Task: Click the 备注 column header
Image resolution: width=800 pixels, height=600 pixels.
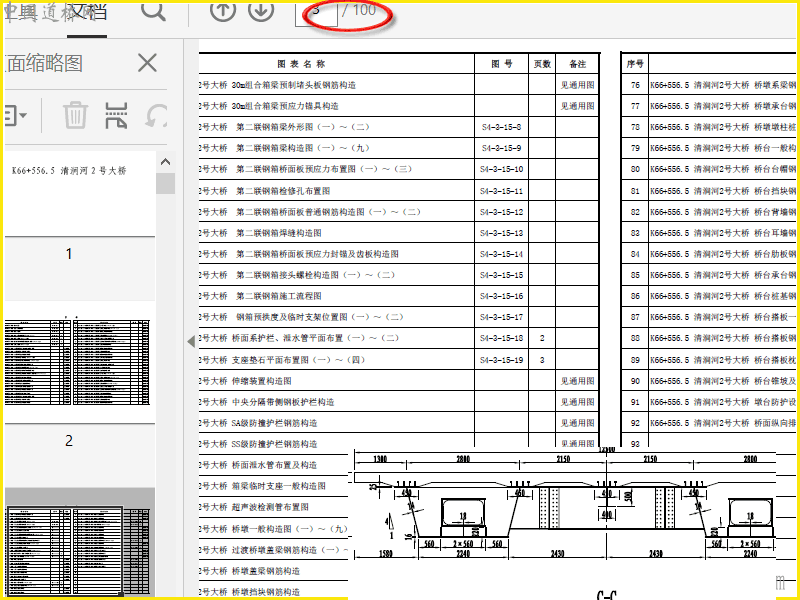Action: point(578,64)
